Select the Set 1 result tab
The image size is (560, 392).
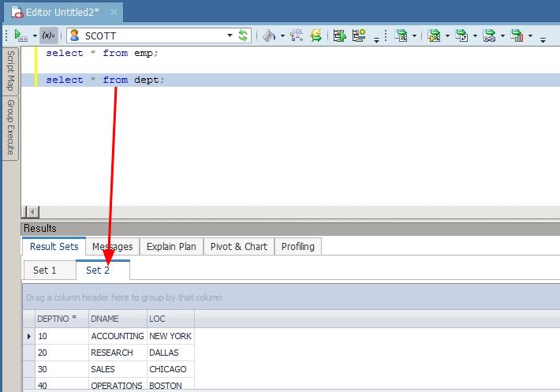[45, 270]
